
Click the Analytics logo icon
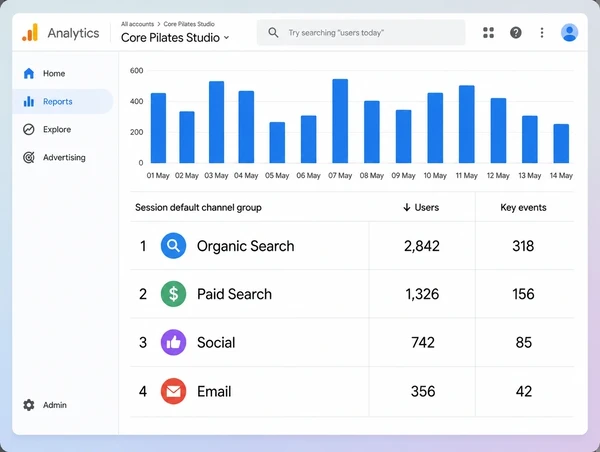point(30,32)
